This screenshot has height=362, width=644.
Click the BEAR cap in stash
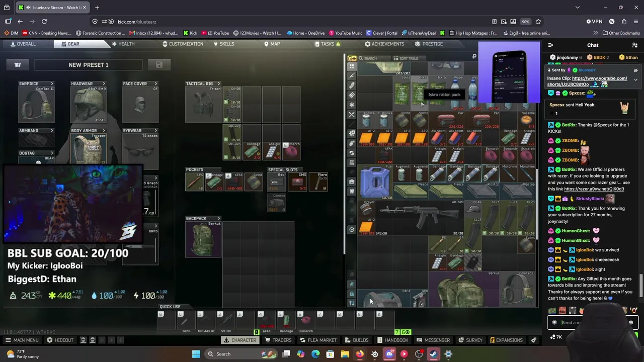[x=473, y=208]
